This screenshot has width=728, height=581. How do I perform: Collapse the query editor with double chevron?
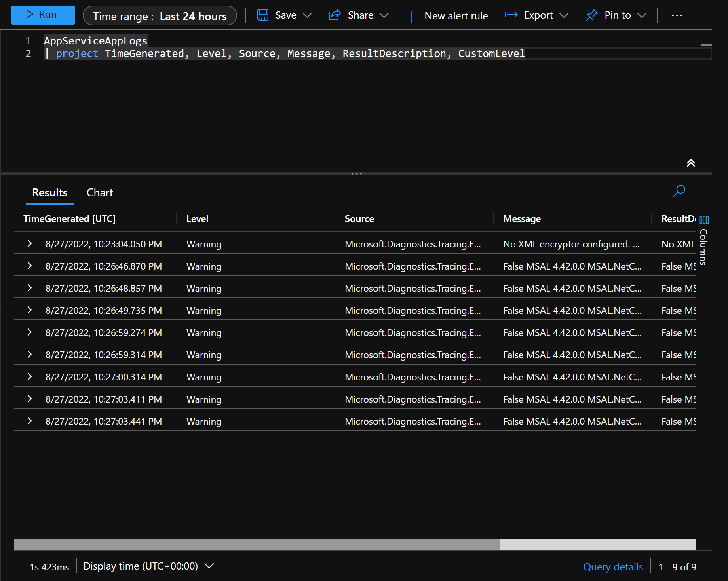pos(691,163)
